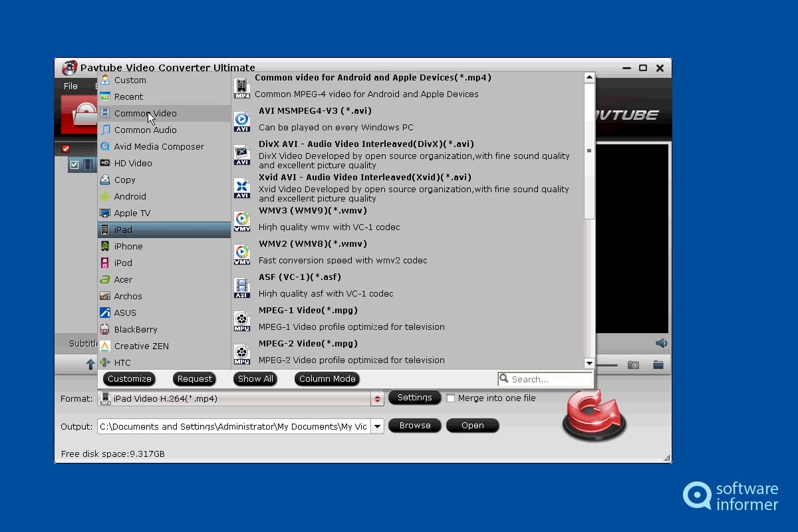Pick the WMV2 (WMV8) format icon
Image resolution: width=798 pixels, height=532 pixels.
click(x=241, y=255)
